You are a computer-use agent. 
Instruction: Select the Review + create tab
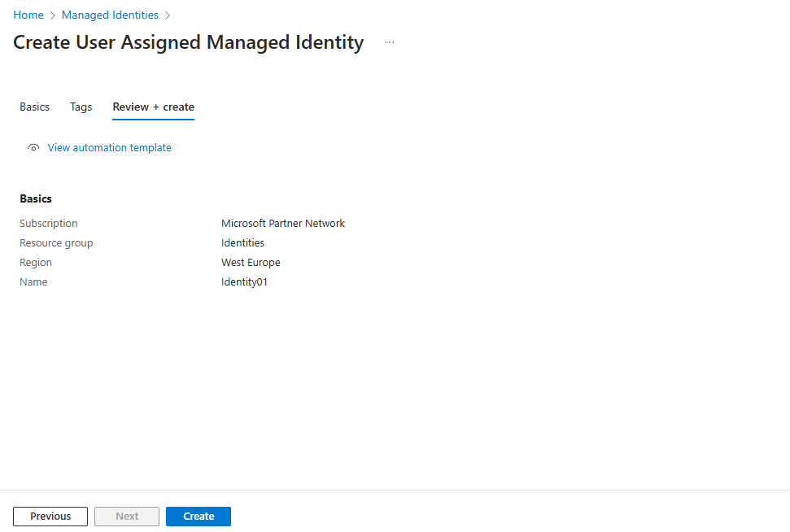(x=153, y=107)
